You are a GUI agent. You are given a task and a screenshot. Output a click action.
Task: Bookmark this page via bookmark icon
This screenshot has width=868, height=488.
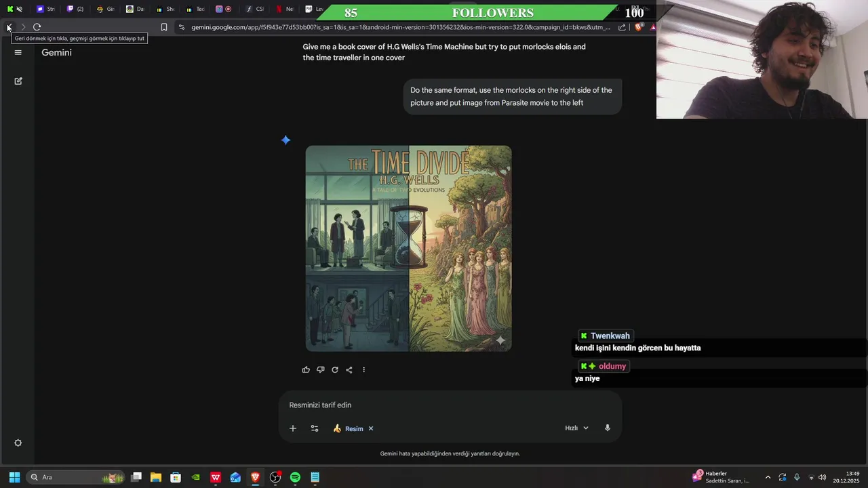[x=164, y=27]
